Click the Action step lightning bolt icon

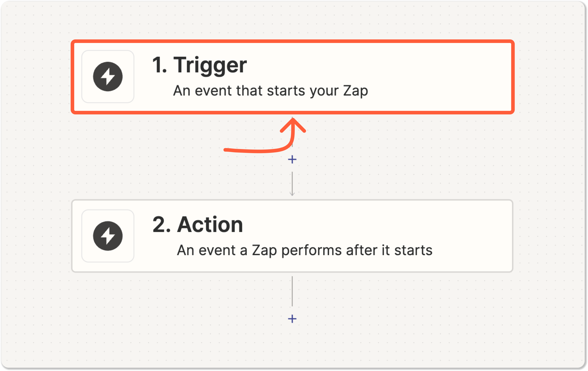tap(108, 236)
